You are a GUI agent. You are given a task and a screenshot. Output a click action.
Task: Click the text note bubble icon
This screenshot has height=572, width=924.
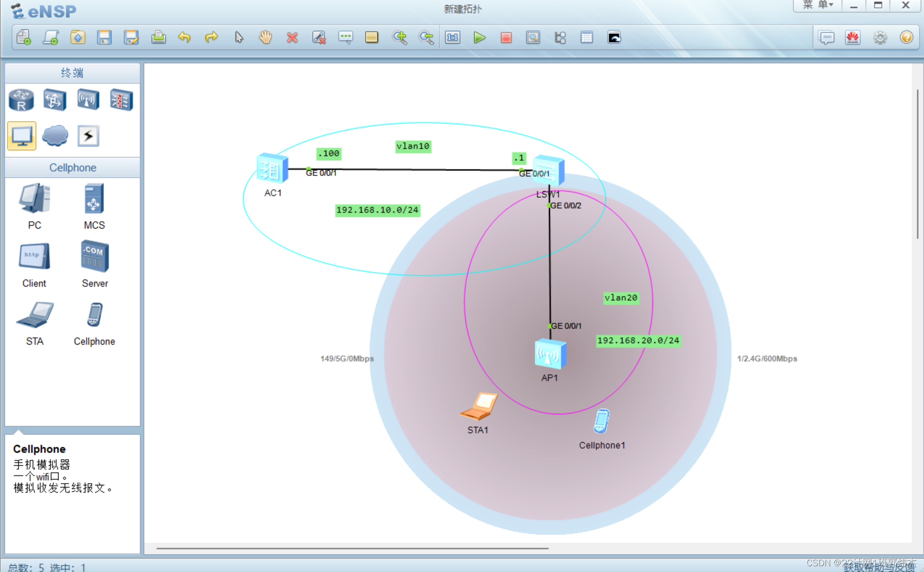[x=346, y=37]
